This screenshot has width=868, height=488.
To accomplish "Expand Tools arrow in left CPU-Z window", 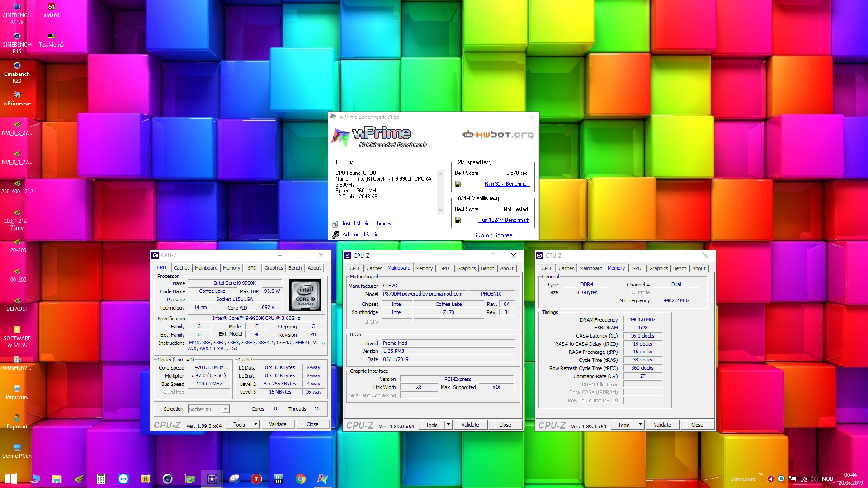I will [x=256, y=424].
